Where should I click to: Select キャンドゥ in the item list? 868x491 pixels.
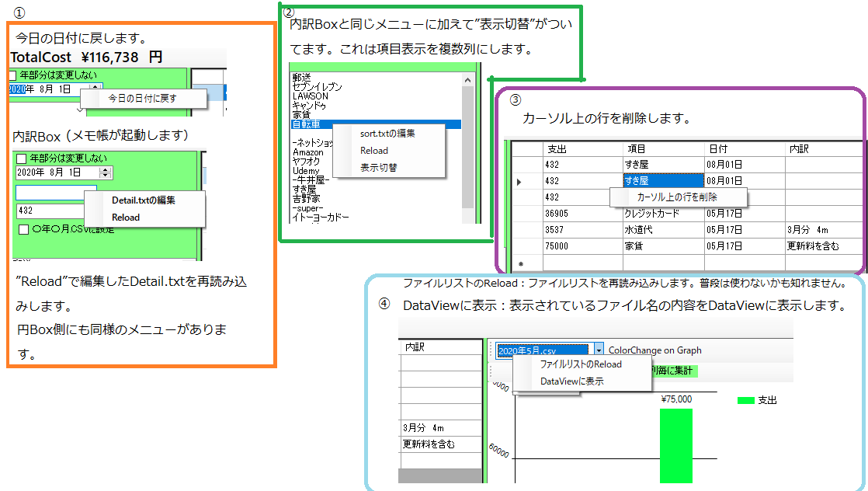tap(310, 106)
